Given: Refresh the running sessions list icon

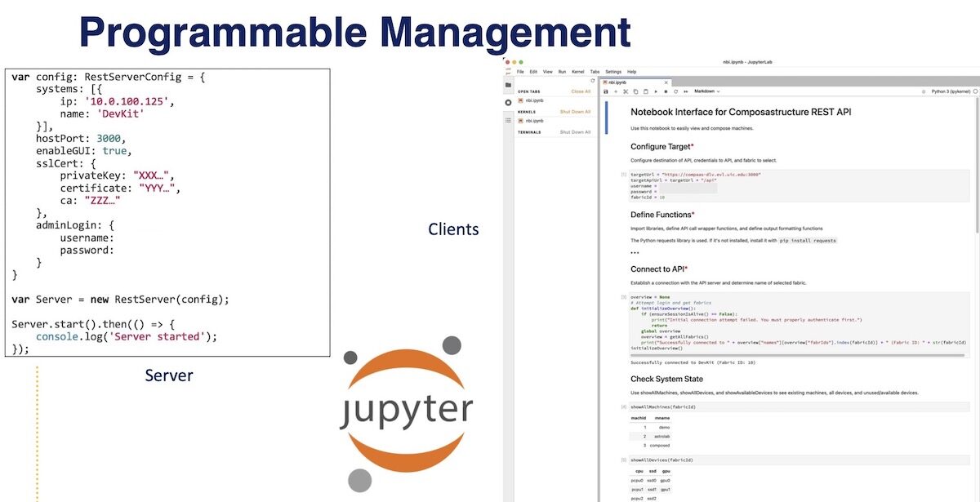Looking at the screenshot, I should pyautogui.click(x=593, y=81).
